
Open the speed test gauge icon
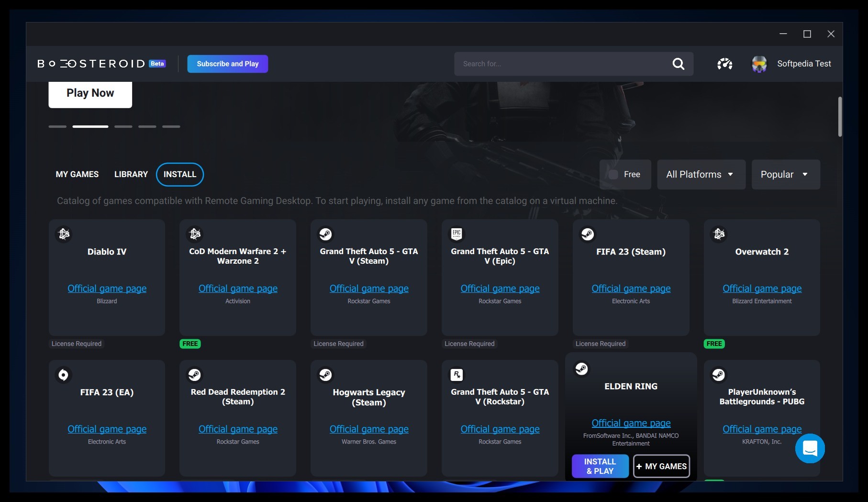coord(724,64)
